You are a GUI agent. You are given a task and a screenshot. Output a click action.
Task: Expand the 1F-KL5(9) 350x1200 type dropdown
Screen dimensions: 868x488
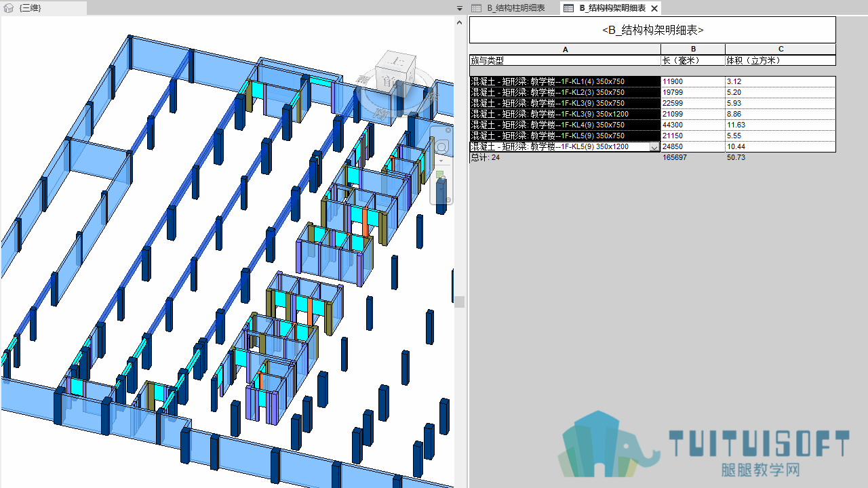click(x=654, y=147)
